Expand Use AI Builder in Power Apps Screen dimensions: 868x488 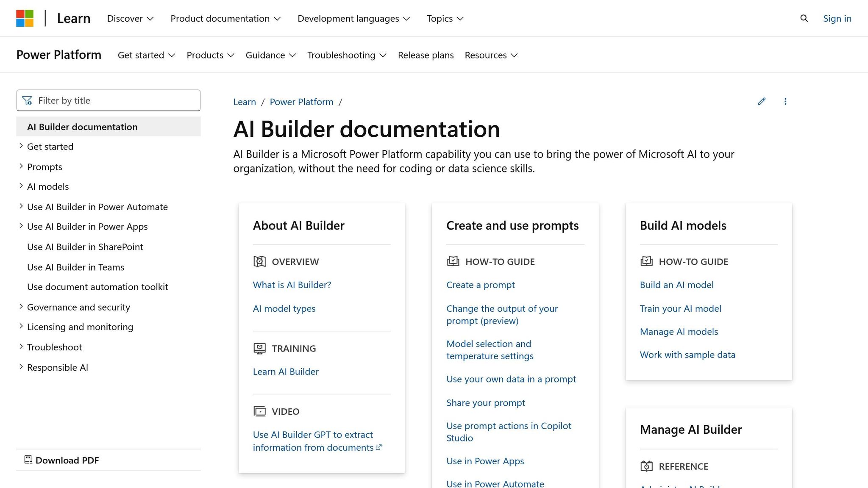pyautogui.click(x=21, y=226)
